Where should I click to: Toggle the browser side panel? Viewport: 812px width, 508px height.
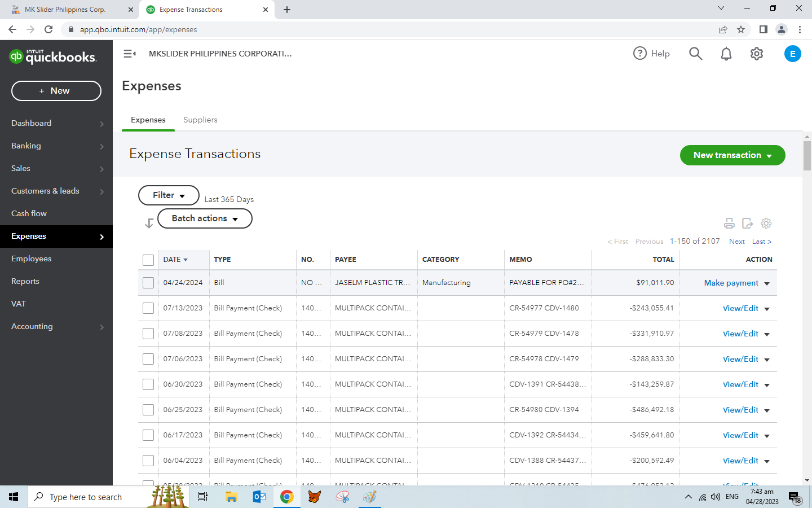click(x=763, y=29)
